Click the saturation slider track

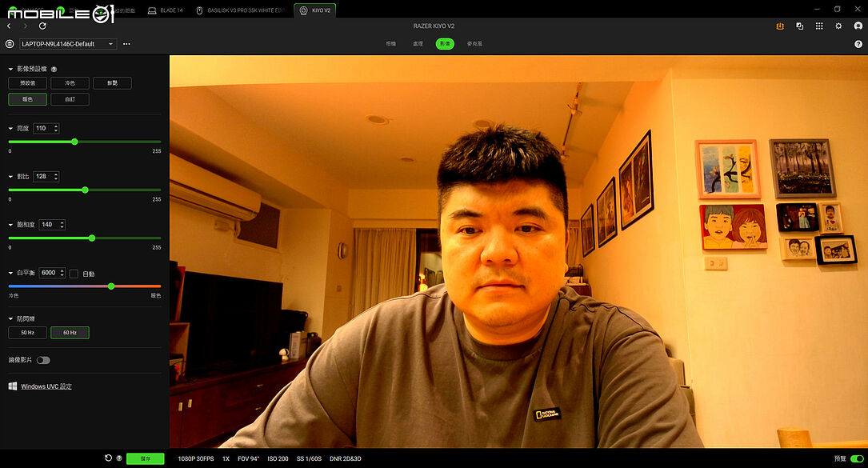(x=85, y=238)
